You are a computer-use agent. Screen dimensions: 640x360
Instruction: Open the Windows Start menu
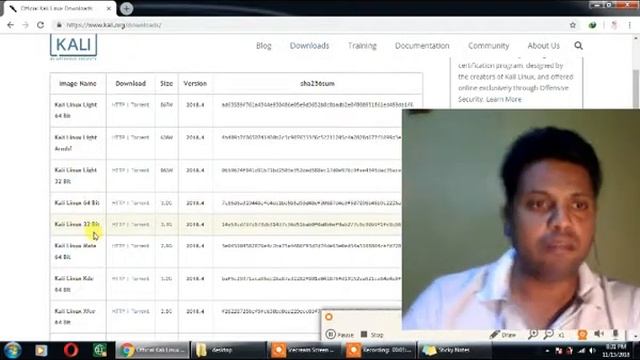[12, 350]
